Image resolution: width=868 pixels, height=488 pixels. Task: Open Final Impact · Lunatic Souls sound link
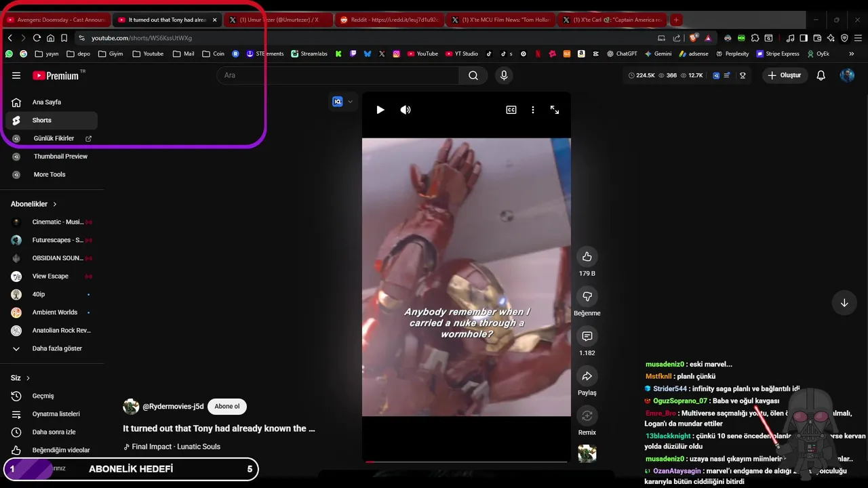(x=176, y=447)
